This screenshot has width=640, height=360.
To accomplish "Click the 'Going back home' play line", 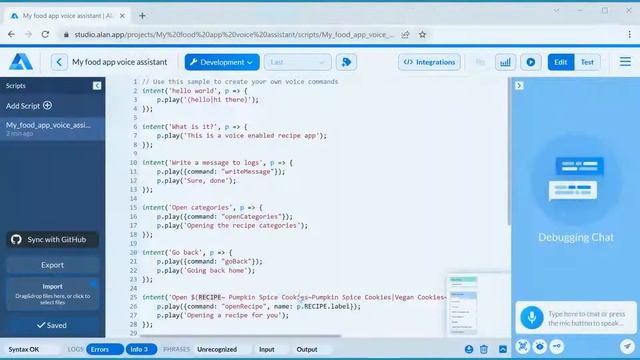I will (x=205, y=270).
